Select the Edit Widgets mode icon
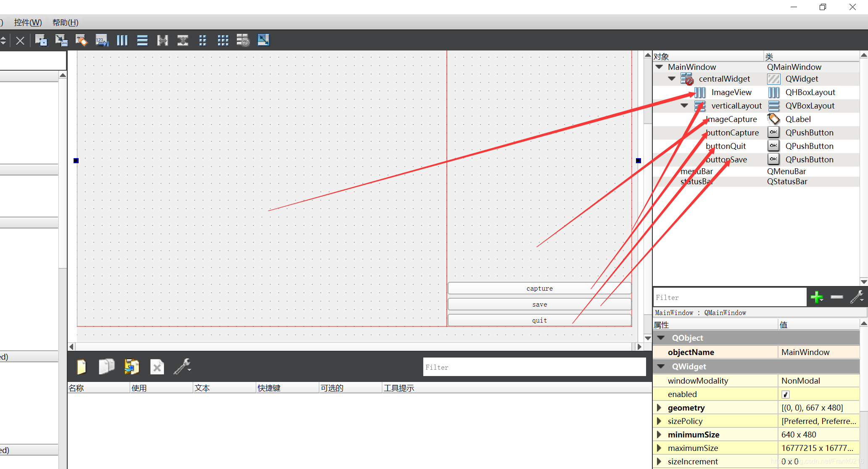 pyautogui.click(x=41, y=40)
